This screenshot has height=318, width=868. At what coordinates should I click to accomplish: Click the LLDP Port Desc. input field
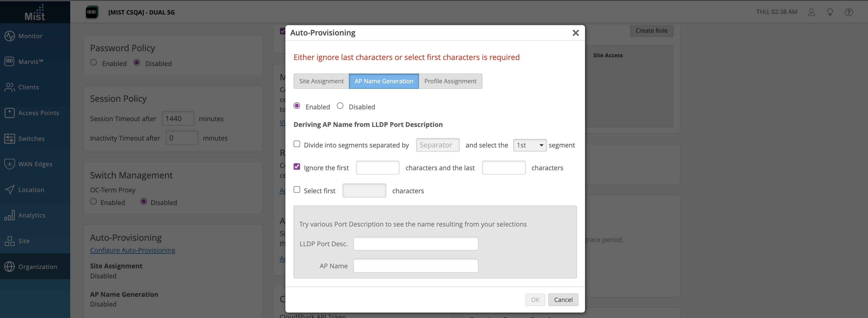coord(416,244)
